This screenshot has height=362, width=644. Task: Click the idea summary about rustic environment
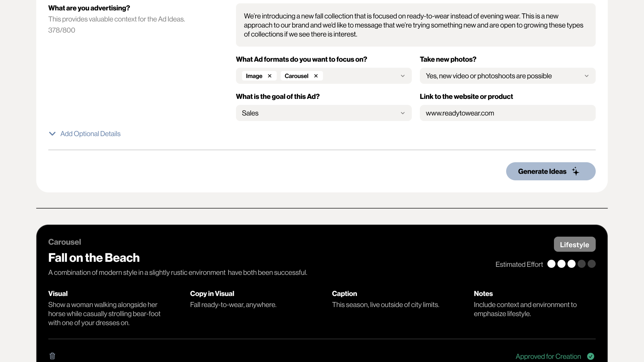click(x=177, y=273)
